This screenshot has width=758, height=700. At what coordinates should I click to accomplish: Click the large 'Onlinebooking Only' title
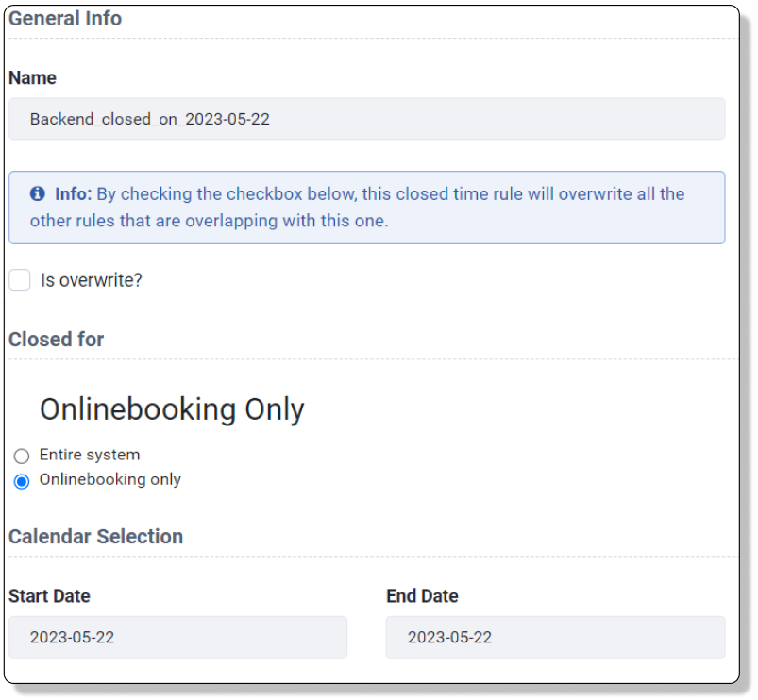172,409
